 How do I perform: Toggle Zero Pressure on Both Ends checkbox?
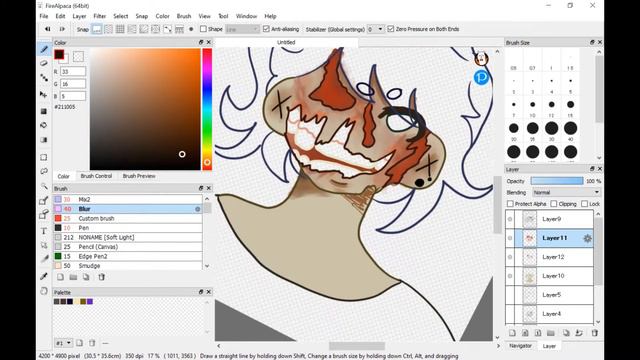pyautogui.click(x=391, y=29)
